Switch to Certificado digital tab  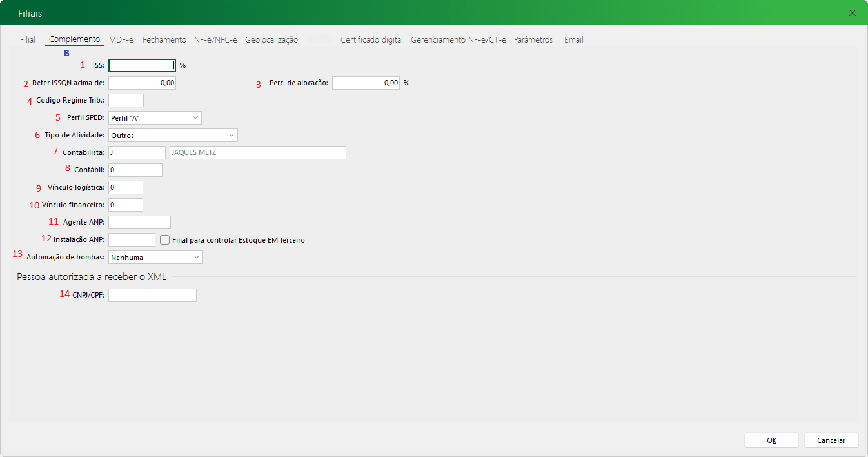[371, 40]
